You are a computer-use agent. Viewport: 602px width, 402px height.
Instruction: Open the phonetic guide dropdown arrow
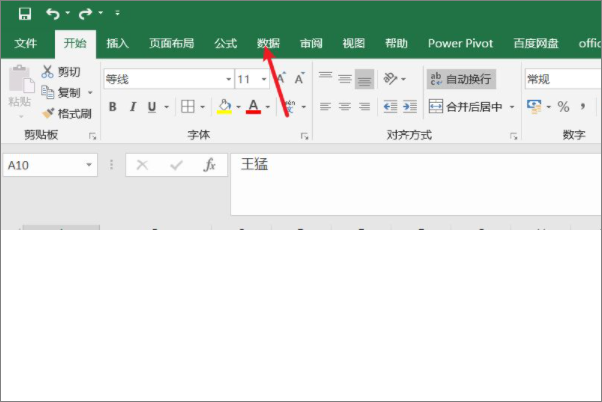304,107
